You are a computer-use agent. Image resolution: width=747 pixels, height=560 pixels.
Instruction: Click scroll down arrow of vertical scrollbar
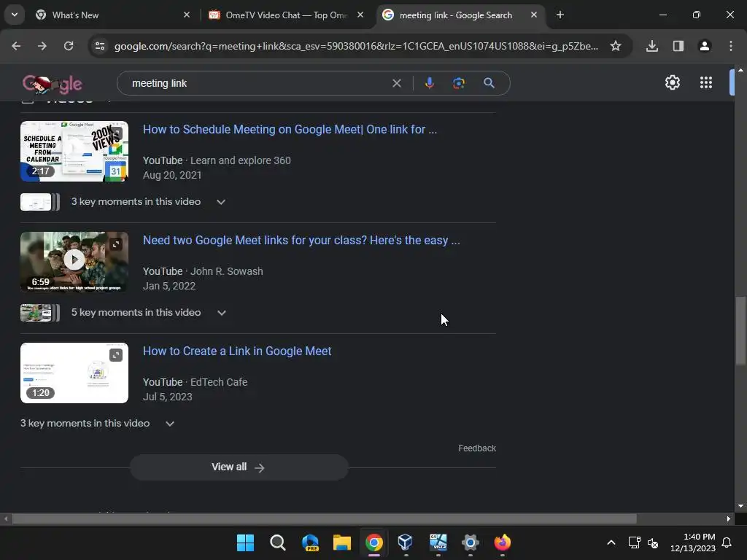pos(740,506)
